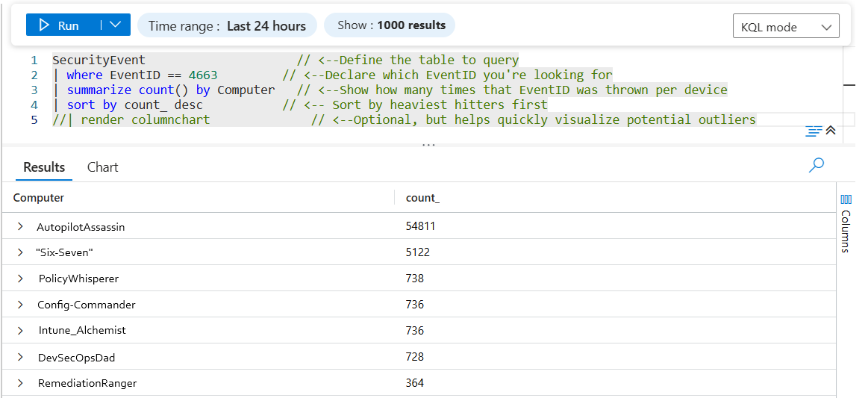Click the search magnifier icon in results
This screenshot has width=868, height=398.
tap(817, 165)
